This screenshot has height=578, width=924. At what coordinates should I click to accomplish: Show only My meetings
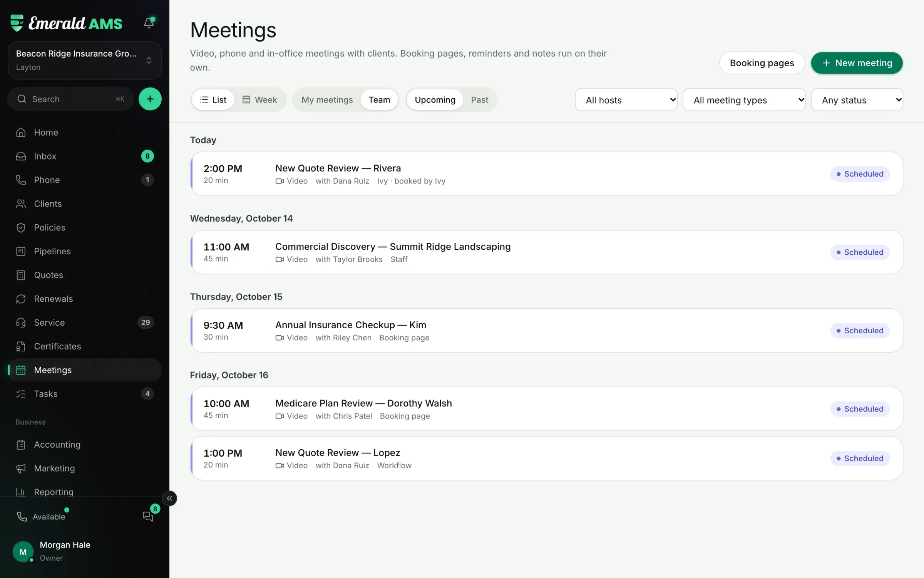coord(327,100)
